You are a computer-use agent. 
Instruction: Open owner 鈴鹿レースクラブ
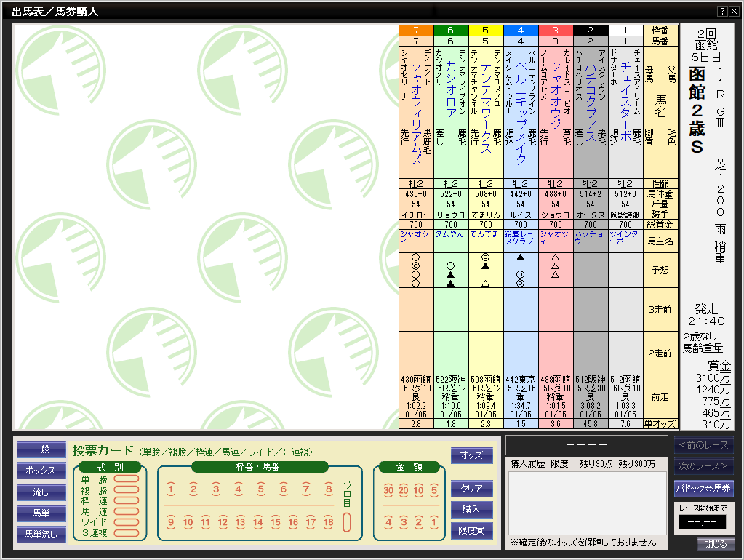coord(519,237)
